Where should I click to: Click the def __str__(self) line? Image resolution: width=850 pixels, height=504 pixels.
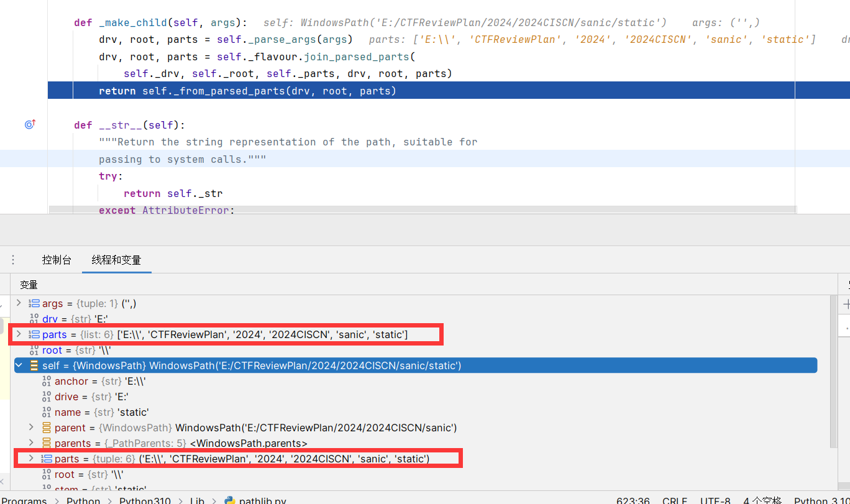pos(129,125)
